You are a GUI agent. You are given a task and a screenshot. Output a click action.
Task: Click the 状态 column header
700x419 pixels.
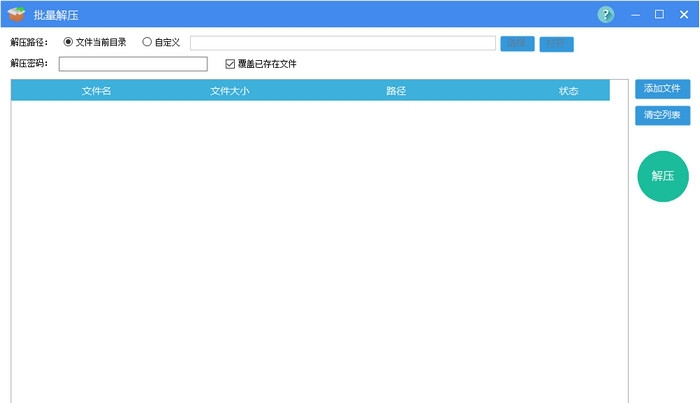pos(568,91)
